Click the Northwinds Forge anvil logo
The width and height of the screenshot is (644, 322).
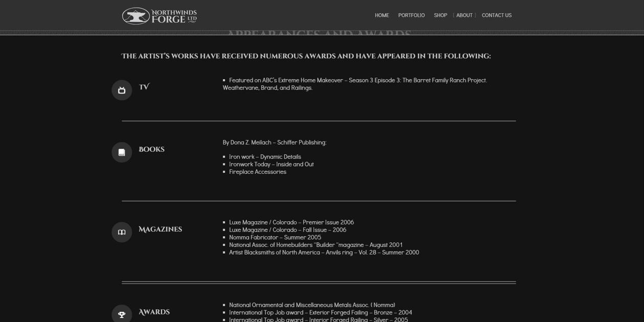click(x=159, y=16)
